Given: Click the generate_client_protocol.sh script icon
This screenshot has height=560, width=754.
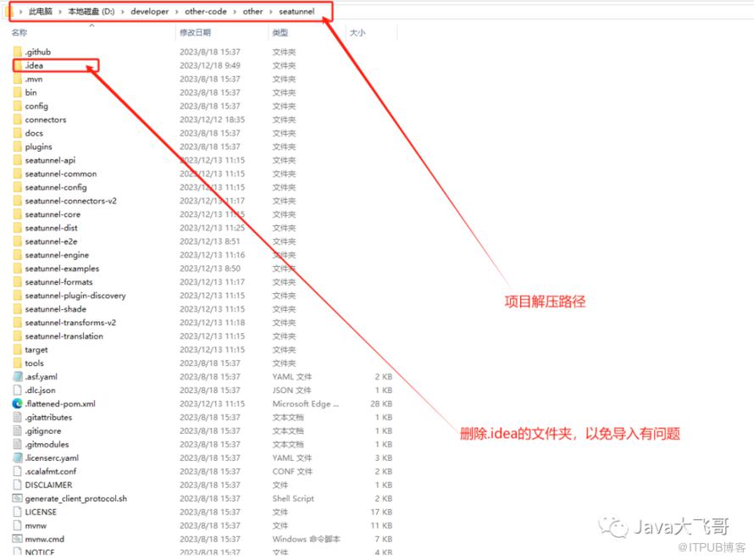Looking at the screenshot, I should pos(18,498).
